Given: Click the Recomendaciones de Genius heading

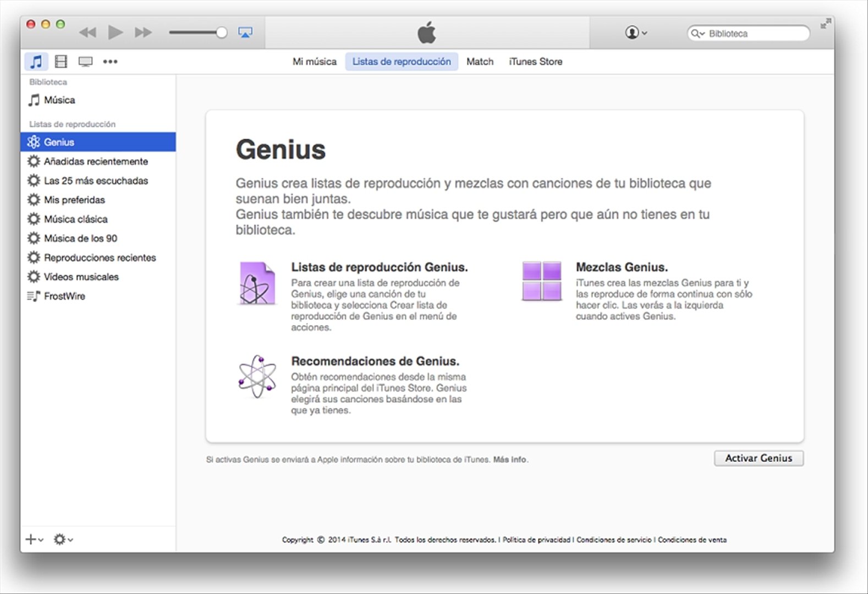Looking at the screenshot, I should pyautogui.click(x=375, y=361).
